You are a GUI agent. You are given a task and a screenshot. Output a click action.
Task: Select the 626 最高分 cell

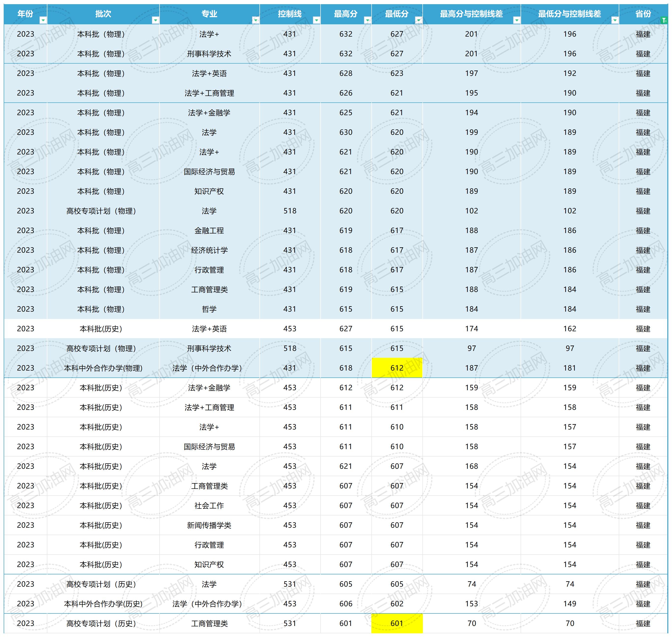tap(346, 93)
